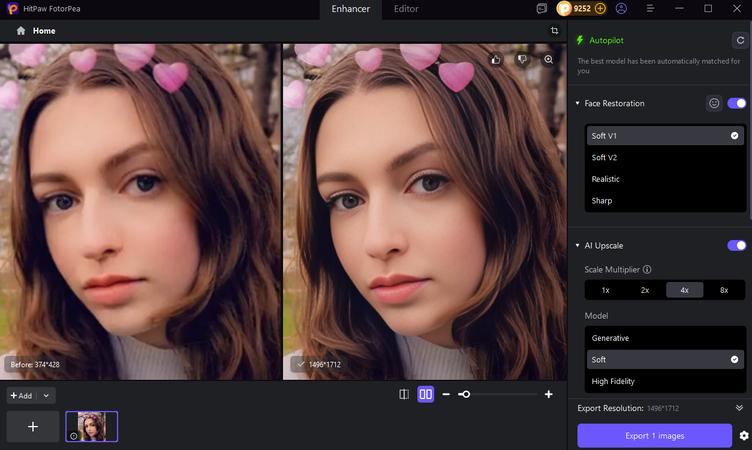Set scale multiplier to 2x
The image size is (752, 450).
[x=645, y=290]
